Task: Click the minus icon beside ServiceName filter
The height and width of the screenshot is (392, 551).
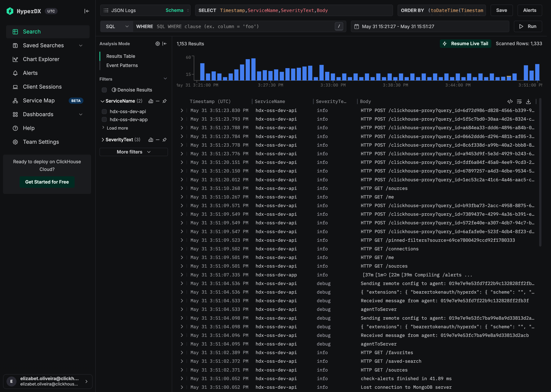Action: [157, 101]
